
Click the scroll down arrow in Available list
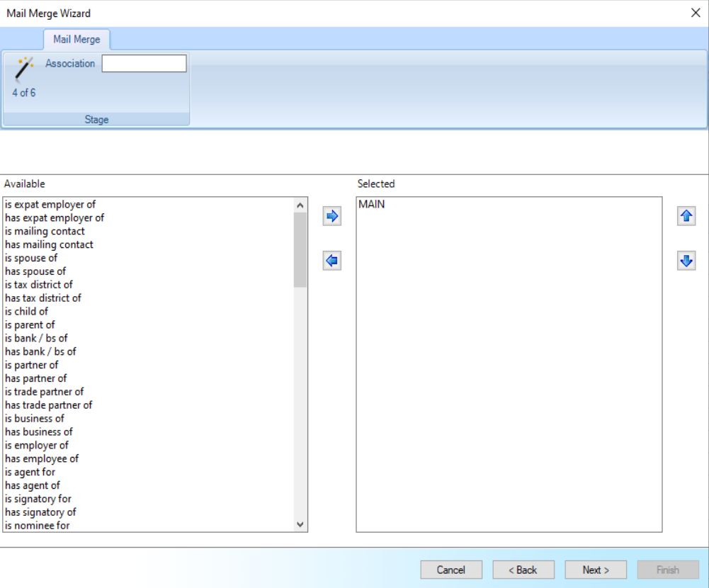coord(300,524)
